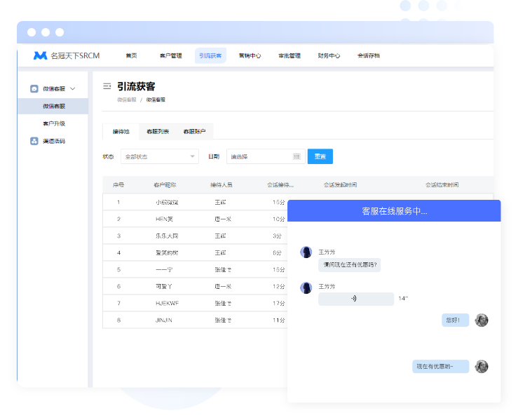518x420 pixels.
Task: Go to 营销中心 in the top menu
Action: [250, 55]
